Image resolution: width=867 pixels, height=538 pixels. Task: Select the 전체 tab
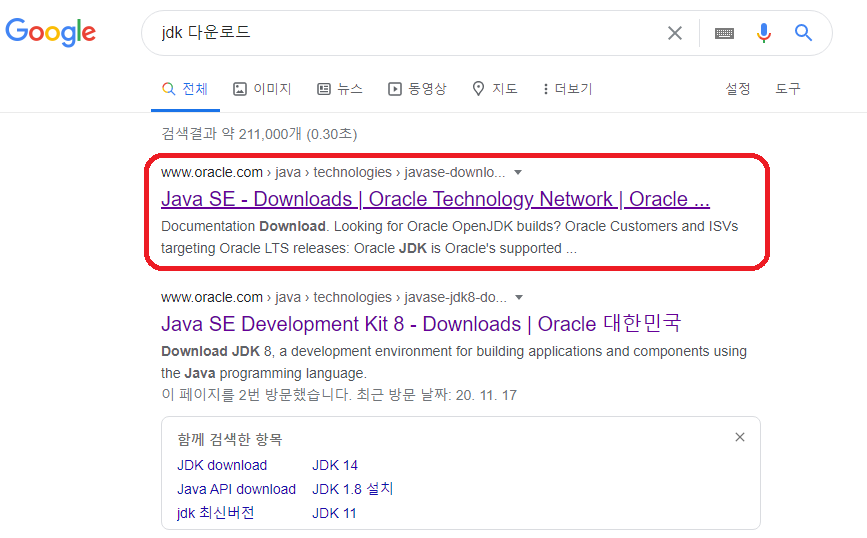[185, 89]
